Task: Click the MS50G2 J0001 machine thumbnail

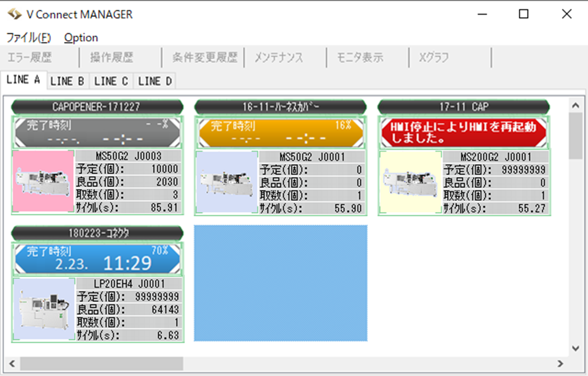Action: tap(227, 182)
